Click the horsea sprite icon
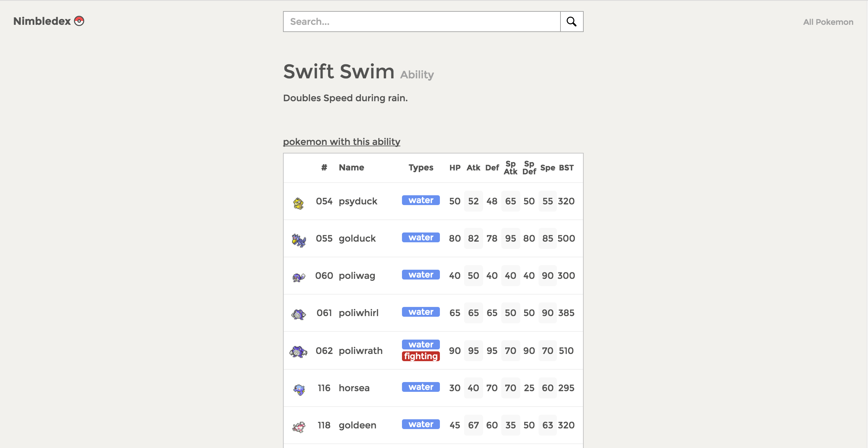Screen dimensions: 868x448 (299, 389)
